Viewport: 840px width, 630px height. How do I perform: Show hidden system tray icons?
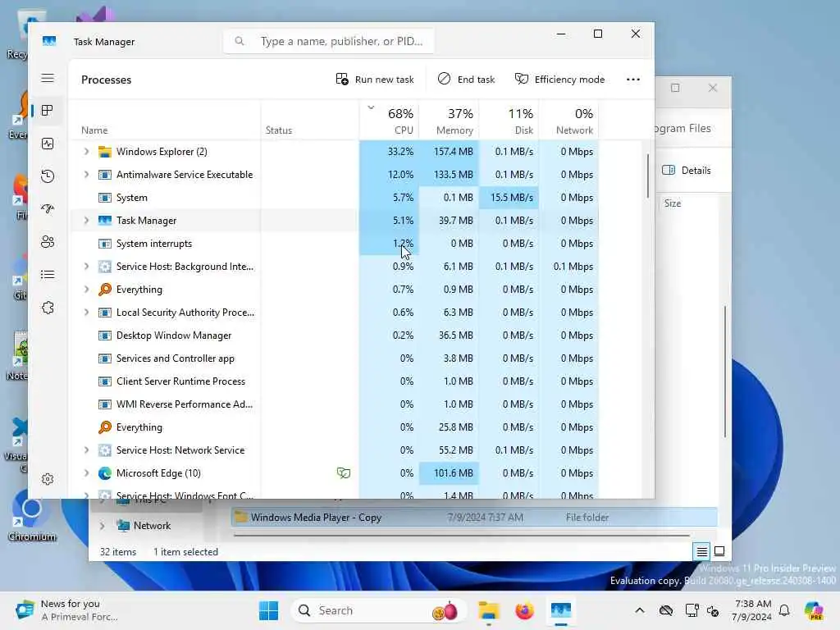[x=640, y=610]
